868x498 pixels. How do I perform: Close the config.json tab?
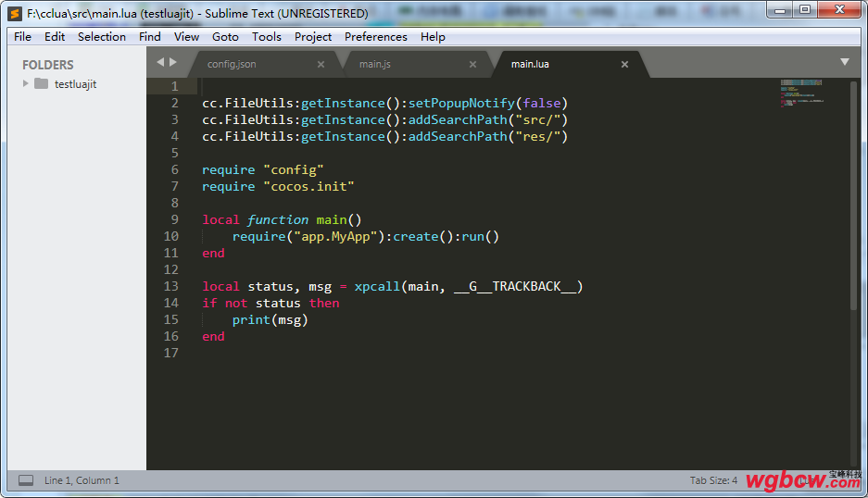click(x=321, y=64)
